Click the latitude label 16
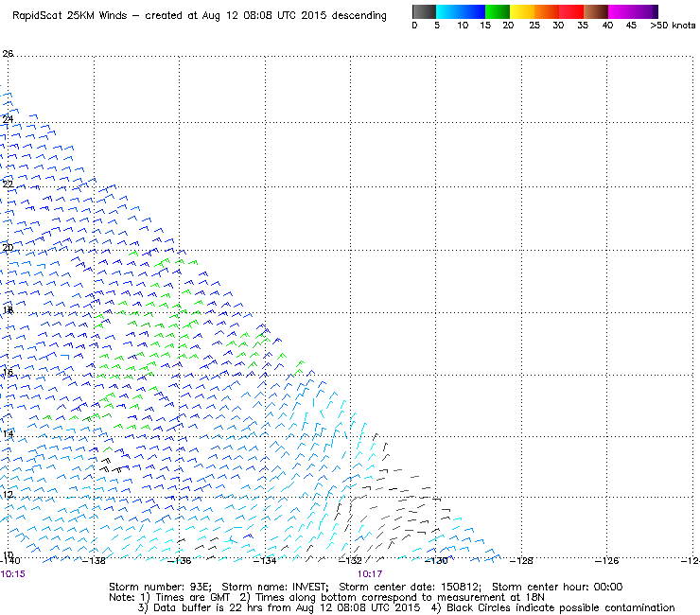The image size is (700, 615). point(8,373)
